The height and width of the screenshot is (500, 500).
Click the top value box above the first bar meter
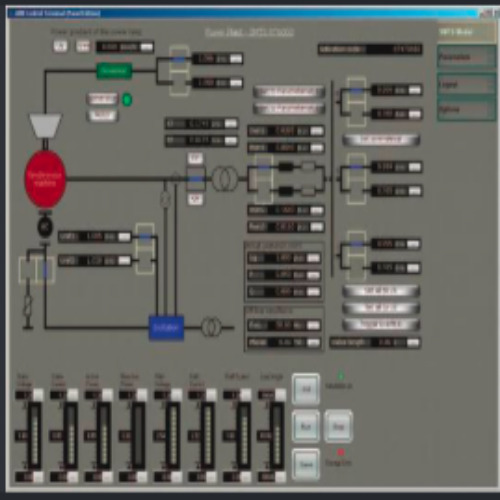(x=29, y=395)
